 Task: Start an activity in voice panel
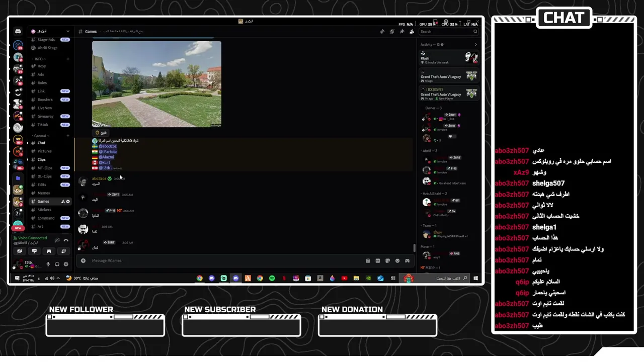(49, 251)
